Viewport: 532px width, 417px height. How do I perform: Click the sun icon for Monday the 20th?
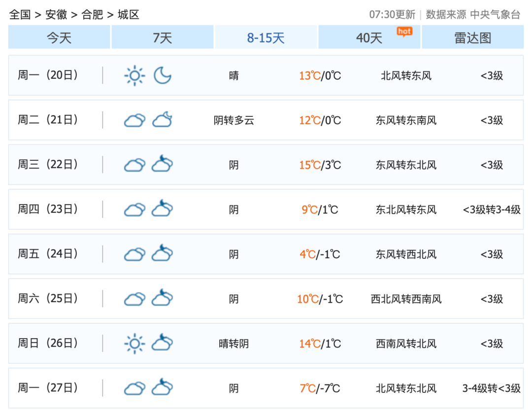[x=134, y=75]
